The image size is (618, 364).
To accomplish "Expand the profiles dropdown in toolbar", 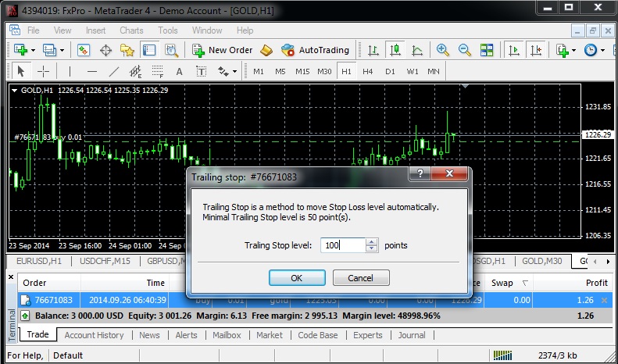I will pyautogui.click(x=63, y=50).
